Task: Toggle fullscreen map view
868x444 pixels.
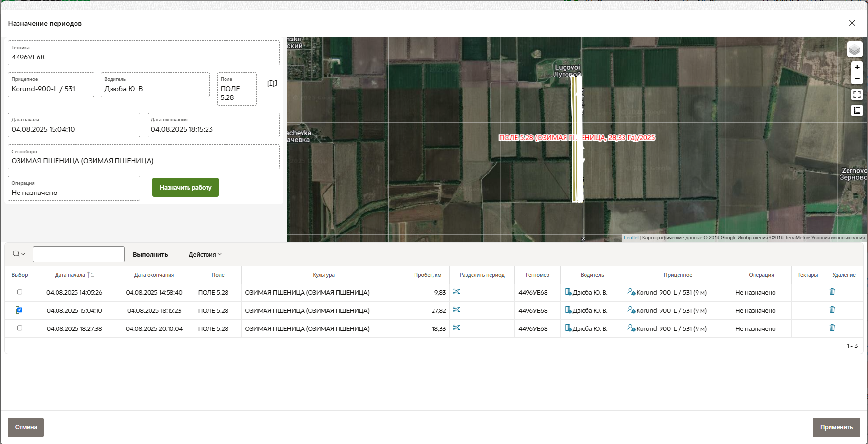Action: (x=857, y=95)
